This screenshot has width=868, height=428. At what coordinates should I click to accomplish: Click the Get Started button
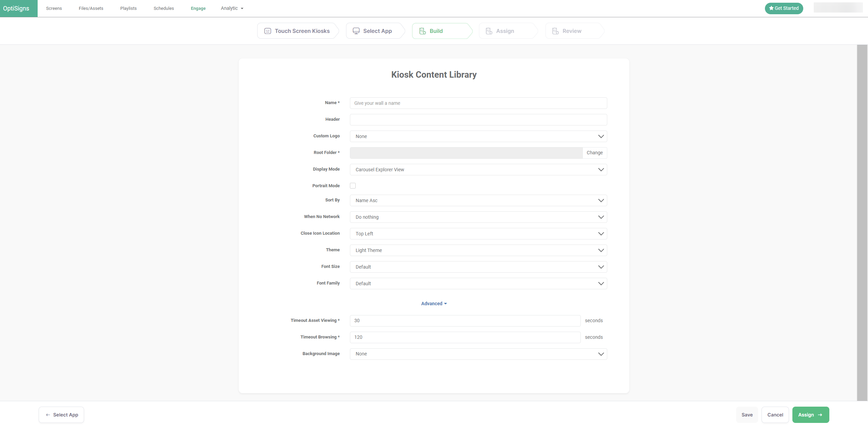(x=784, y=8)
